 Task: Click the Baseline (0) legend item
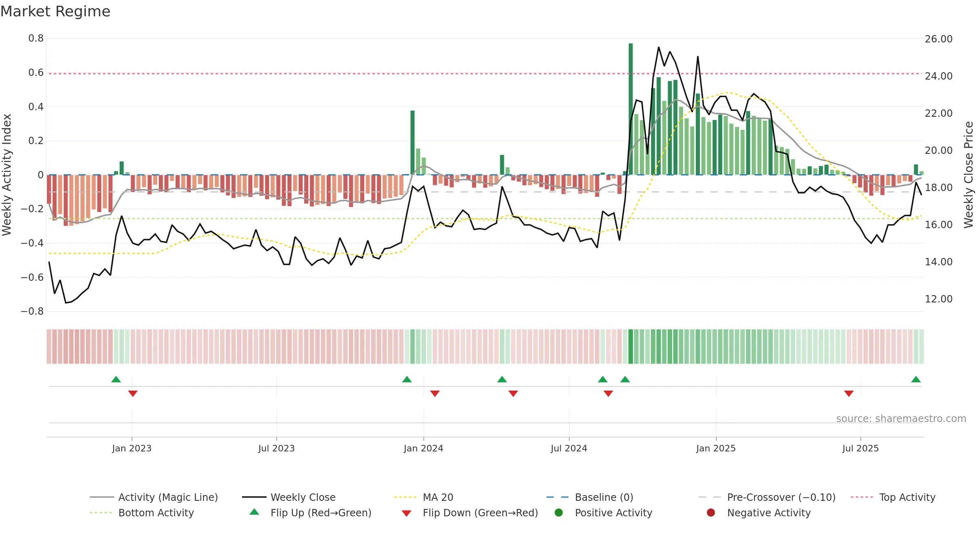590,497
